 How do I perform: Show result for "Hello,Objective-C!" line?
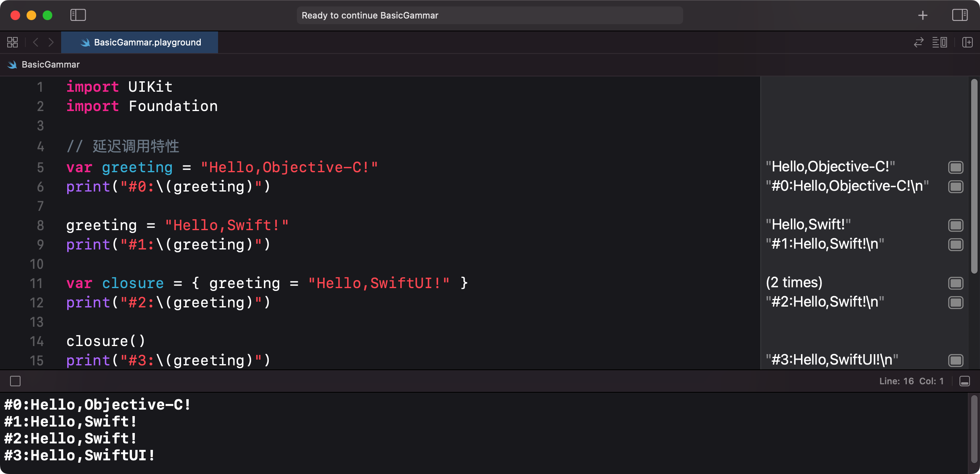pyautogui.click(x=956, y=167)
